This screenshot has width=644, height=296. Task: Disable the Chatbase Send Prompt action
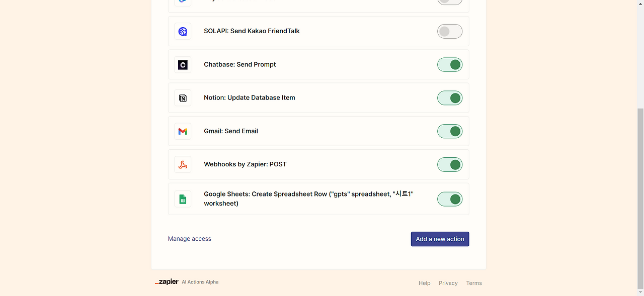click(449, 64)
